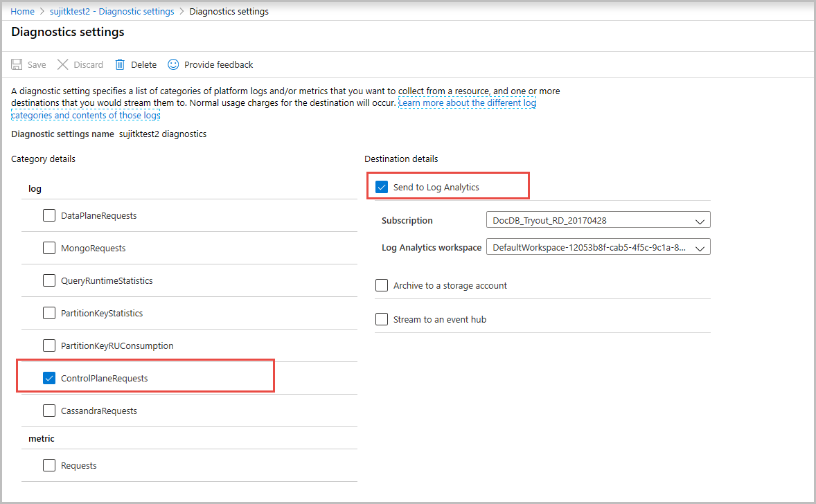Screen dimensions: 816x504
Task: Tick the PartitionKeyStatistics checkbox
Action: click(49, 313)
